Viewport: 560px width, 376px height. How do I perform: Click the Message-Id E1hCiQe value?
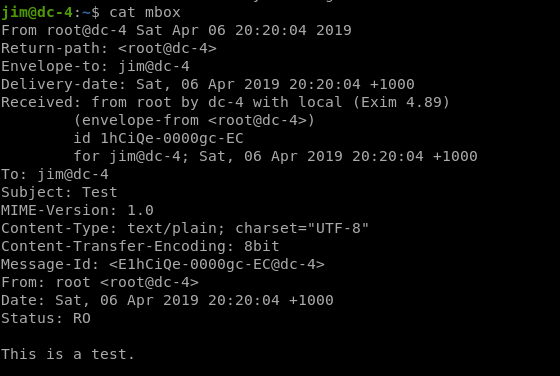tap(217, 265)
